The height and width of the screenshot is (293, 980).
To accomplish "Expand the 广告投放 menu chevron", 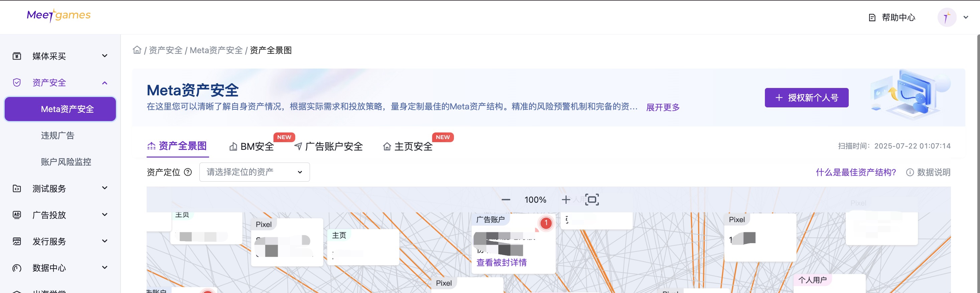I will [105, 215].
